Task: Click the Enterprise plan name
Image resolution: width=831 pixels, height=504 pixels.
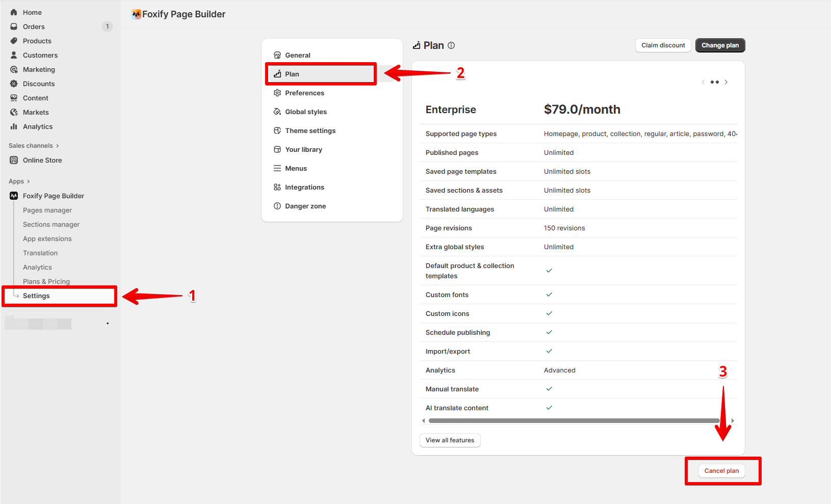Action: (x=451, y=110)
